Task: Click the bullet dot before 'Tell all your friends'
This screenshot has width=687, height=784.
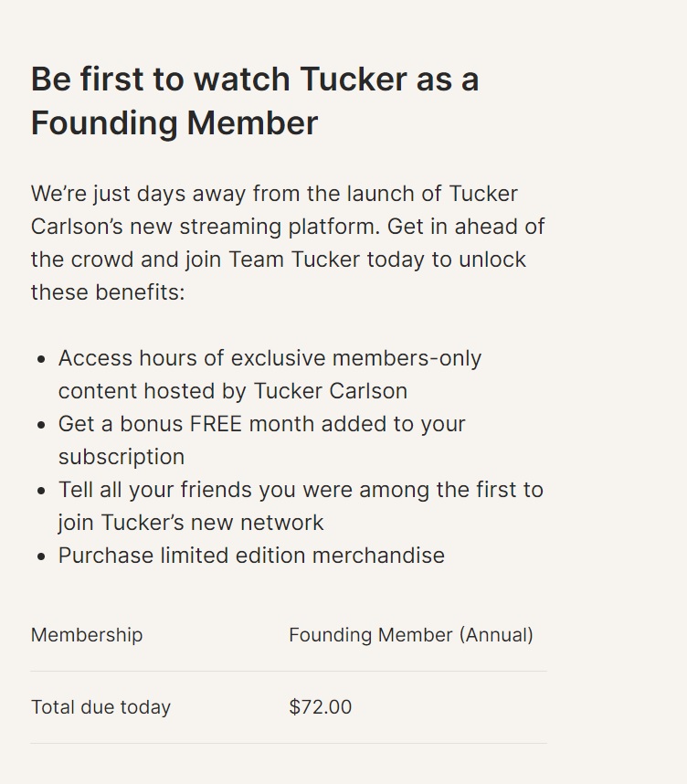Action: pos(41,491)
